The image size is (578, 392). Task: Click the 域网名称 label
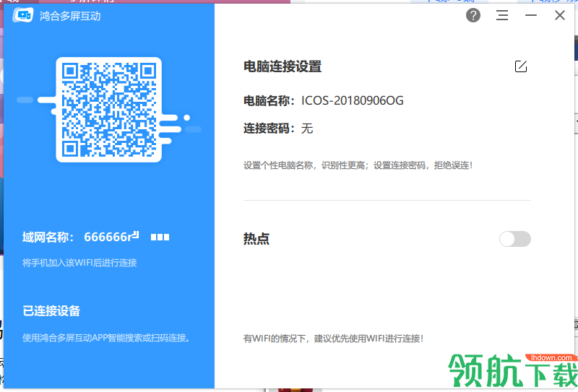(48, 237)
